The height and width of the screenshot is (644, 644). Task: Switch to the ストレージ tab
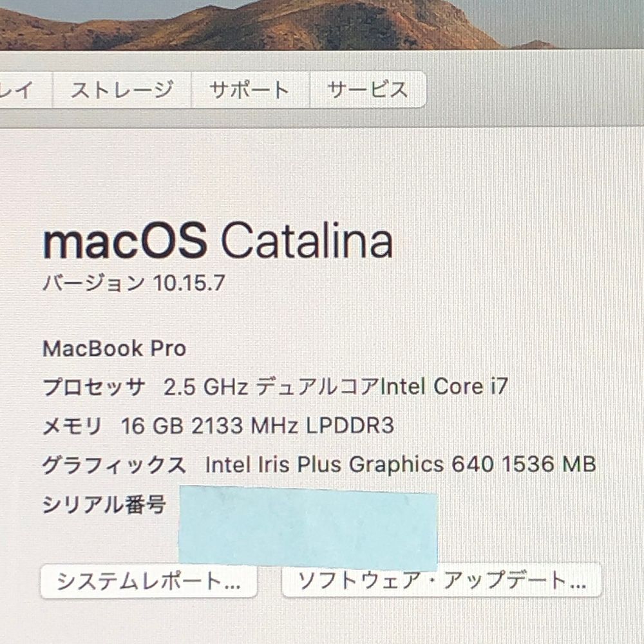pyautogui.click(x=122, y=90)
